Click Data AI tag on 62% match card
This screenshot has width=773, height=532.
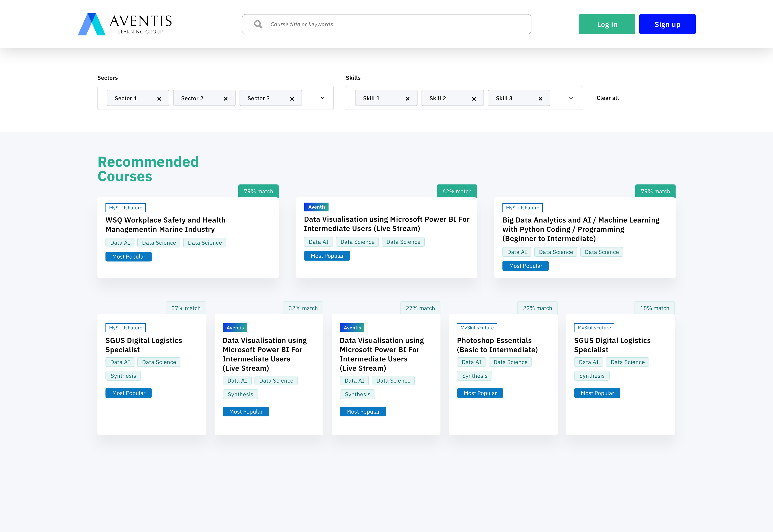(x=318, y=242)
